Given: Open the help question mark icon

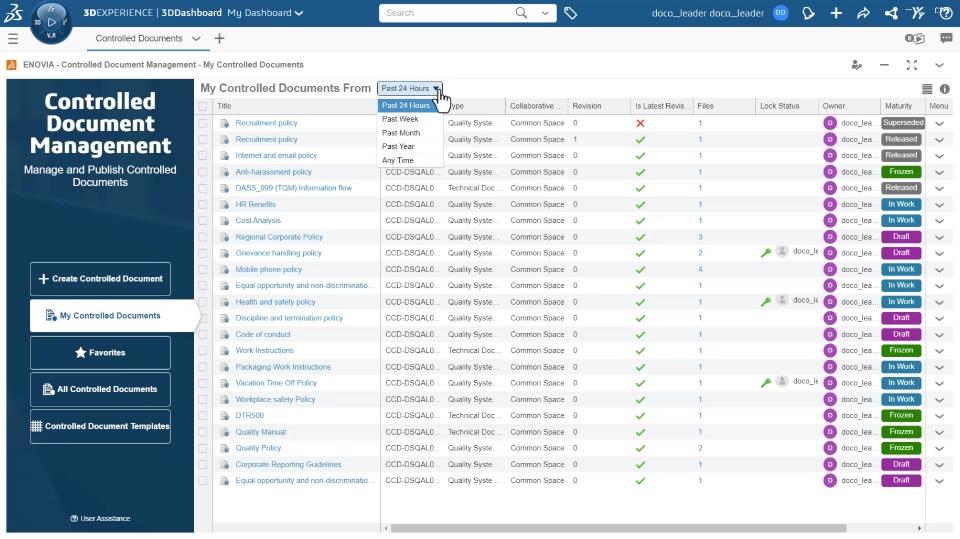Looking at the screenshot, I should point(942,13).
